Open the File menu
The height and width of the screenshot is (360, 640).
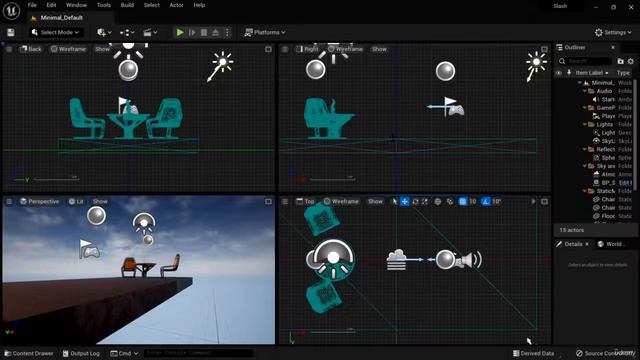[x=32, y=5]
